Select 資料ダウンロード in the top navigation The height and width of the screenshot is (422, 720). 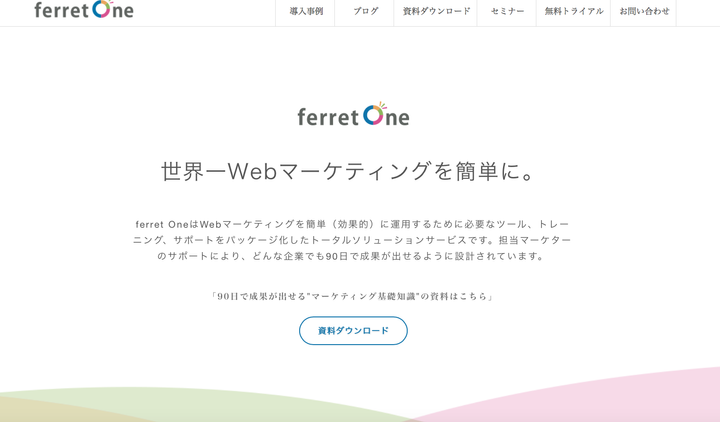coord(436,11)
